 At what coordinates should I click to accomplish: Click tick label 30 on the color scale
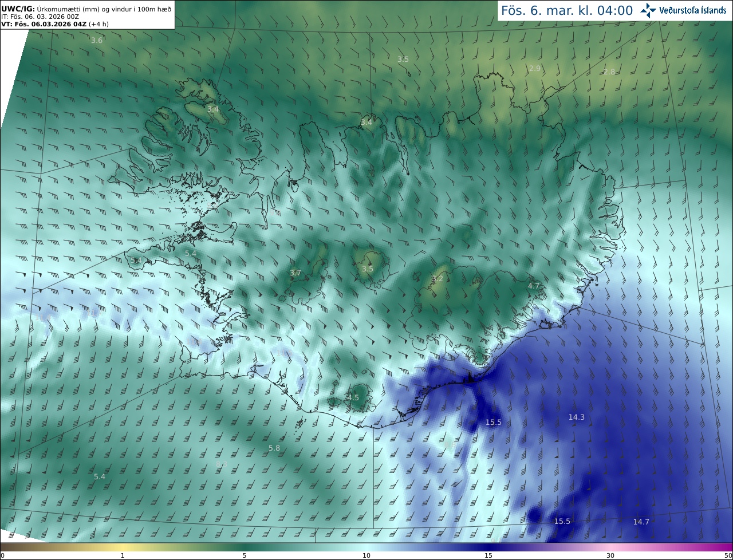[x=610, y=555]
